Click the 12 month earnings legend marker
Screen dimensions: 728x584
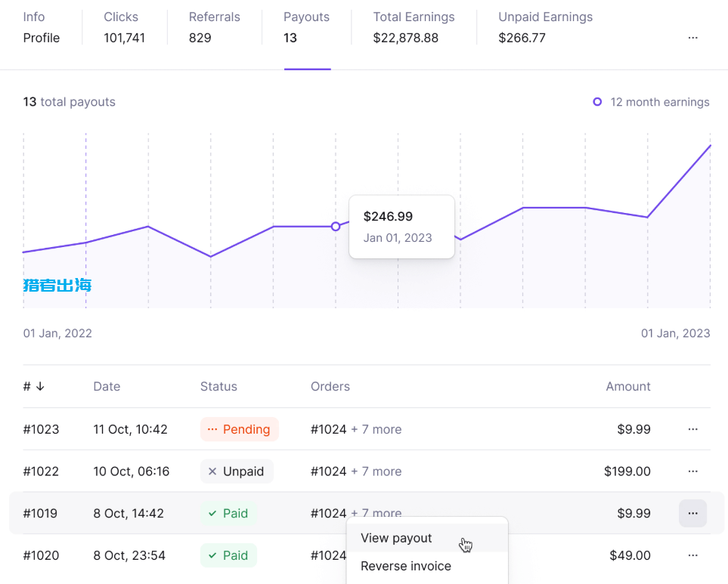tap(597, 102)
